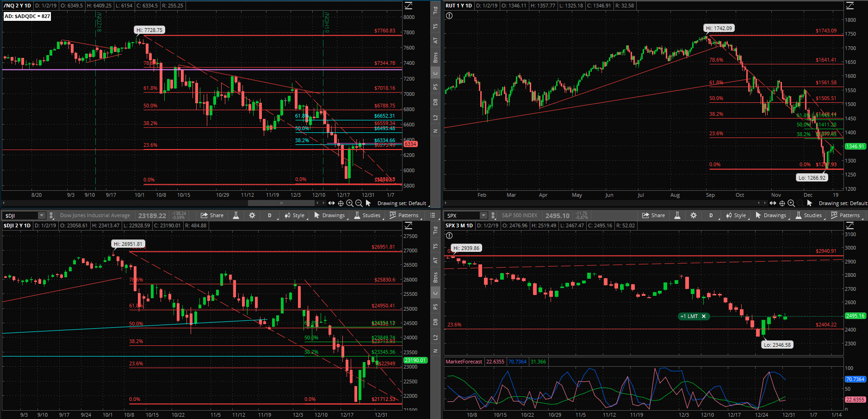
Task: Toggle N sidebar button beside /NQ chart
Action: coord(435,131)
